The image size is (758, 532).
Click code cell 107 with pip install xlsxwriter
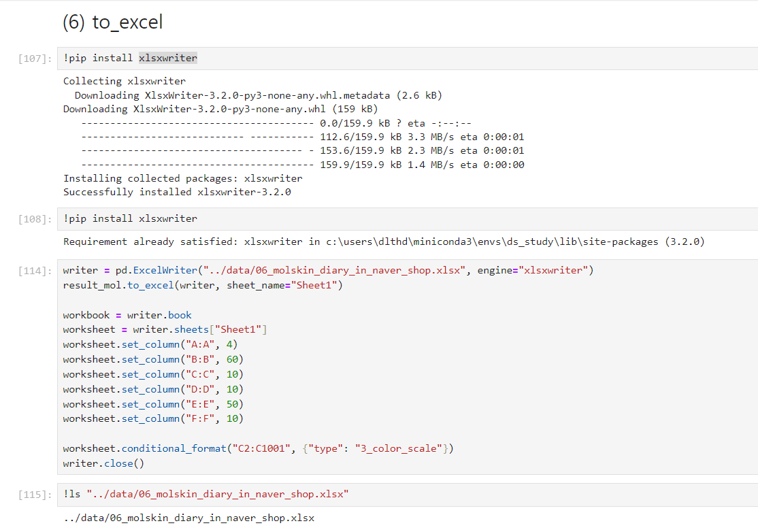408,59
